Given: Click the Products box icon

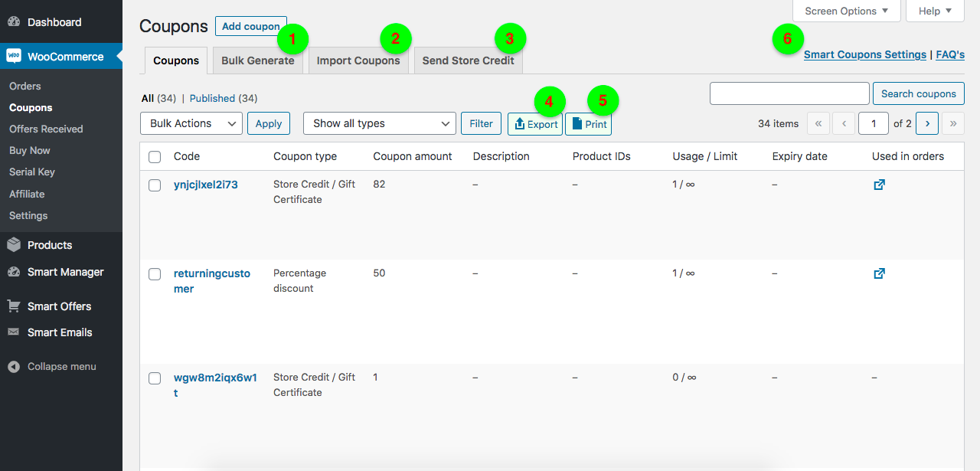Looking at the screenshot, I should pos(14,245).
